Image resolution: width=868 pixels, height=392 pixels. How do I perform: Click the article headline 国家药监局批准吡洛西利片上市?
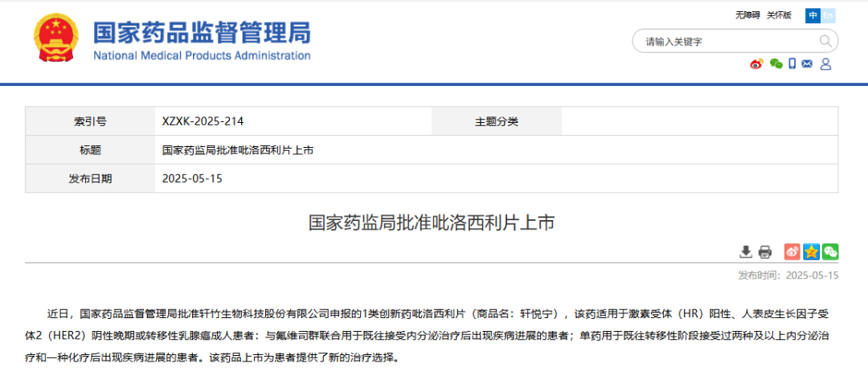click(x=432, y=223)
